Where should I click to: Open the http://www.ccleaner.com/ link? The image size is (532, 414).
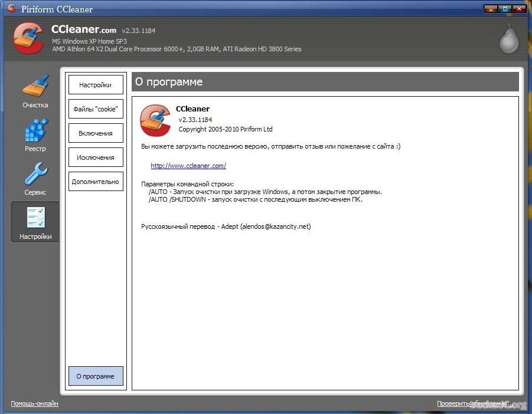tap(188, 166)
